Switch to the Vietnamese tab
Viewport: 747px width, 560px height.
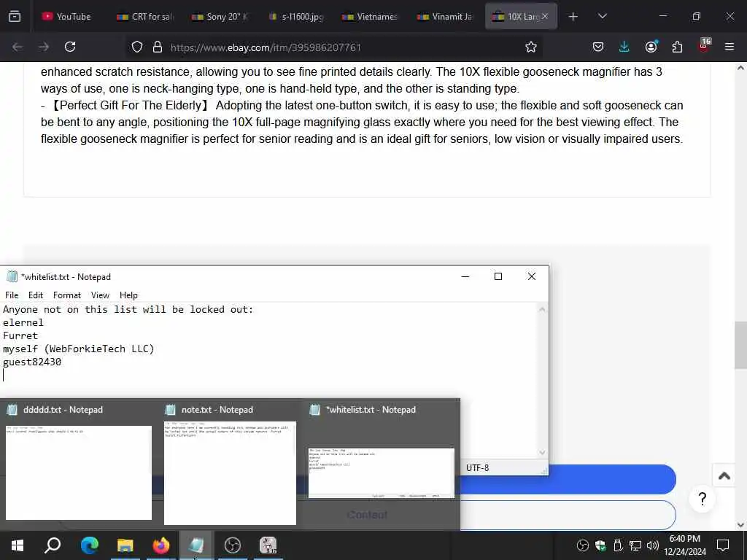[x=370, y=16]
